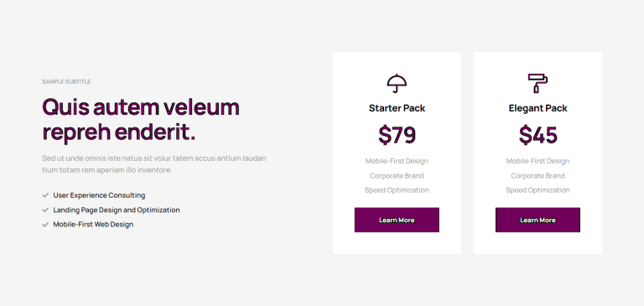644x306 pixels.
Task: Click Learn More under Starter Pack
Action: [397, 220]
